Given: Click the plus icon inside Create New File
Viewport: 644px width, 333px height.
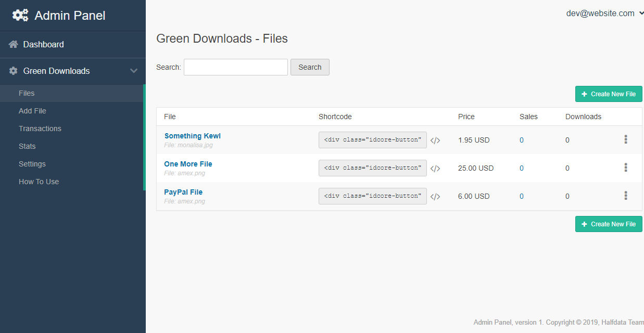Looking at the screenshot, I should (585, 94).
